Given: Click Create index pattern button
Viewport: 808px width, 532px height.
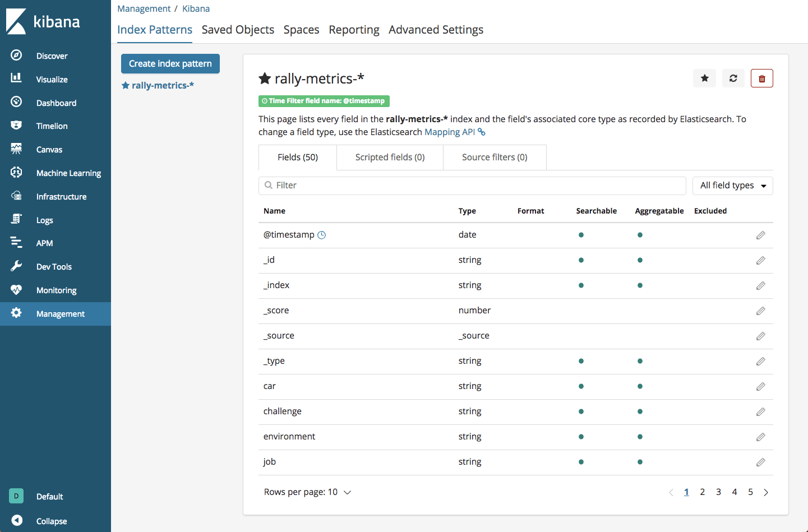Looking at the screenshot, I should tap(170, 64).
